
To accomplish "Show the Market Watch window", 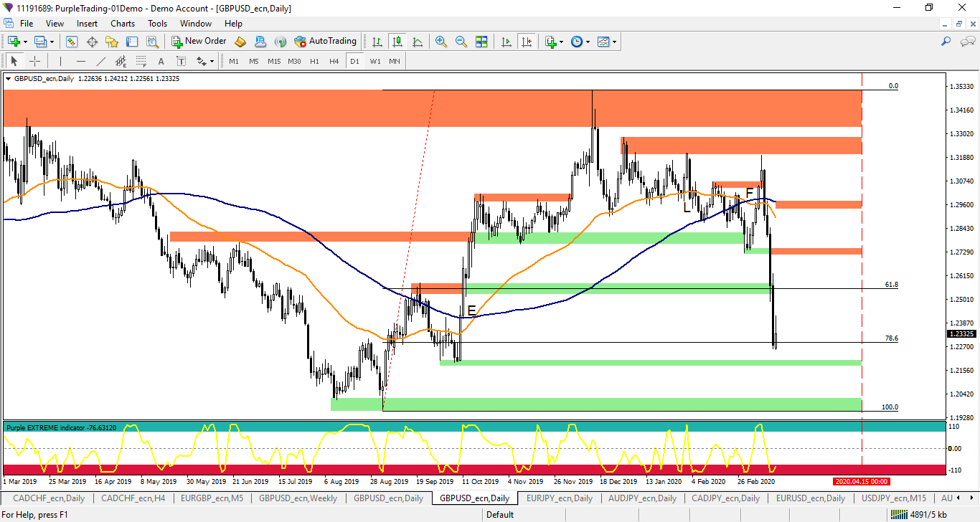I will (72, 42).
